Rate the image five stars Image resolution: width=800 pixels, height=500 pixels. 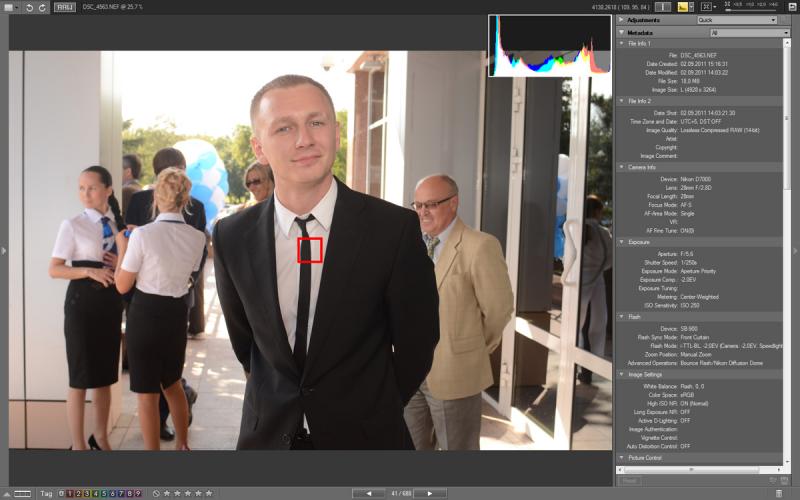pyautogui.click(x=209, y=493)
